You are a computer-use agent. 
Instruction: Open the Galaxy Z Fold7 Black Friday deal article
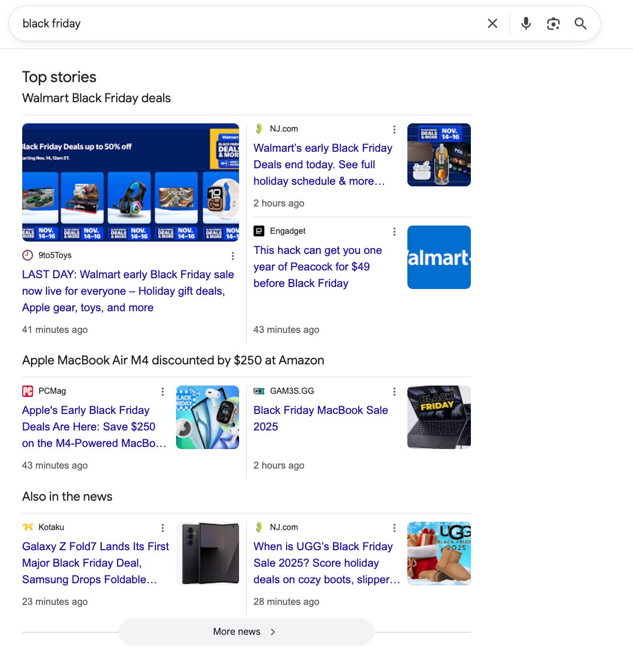[96, 563]
